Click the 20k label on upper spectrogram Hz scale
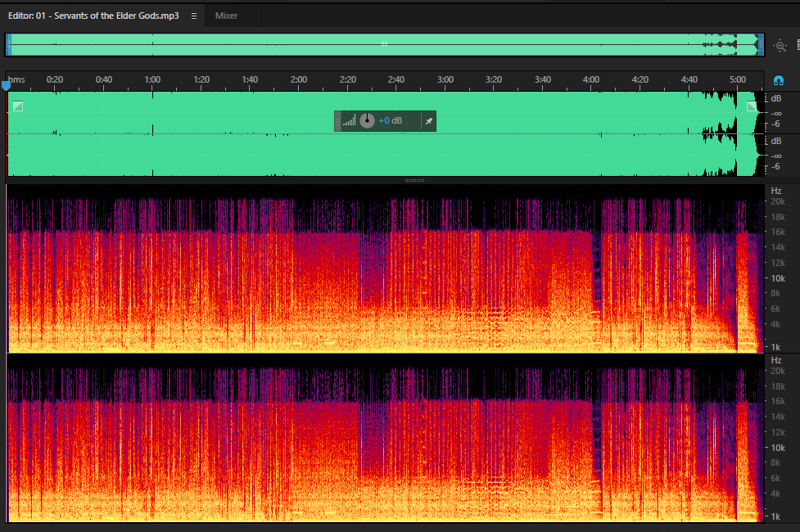 tap(778, 201)
